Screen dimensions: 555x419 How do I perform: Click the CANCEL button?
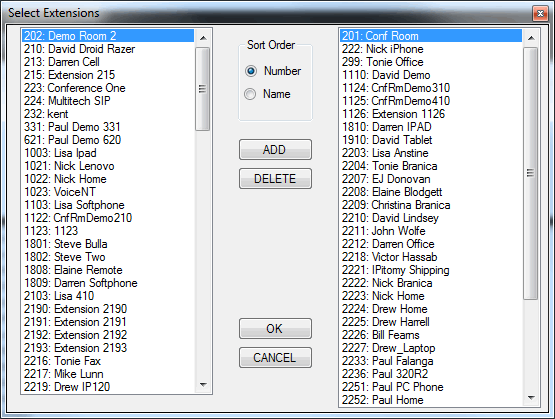(x=275, y=358)
